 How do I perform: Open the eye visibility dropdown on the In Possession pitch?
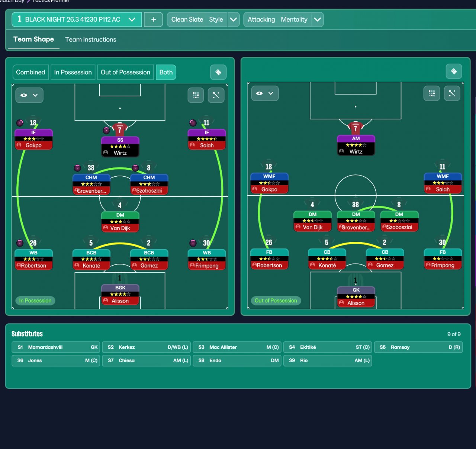(x=29, y=95)
